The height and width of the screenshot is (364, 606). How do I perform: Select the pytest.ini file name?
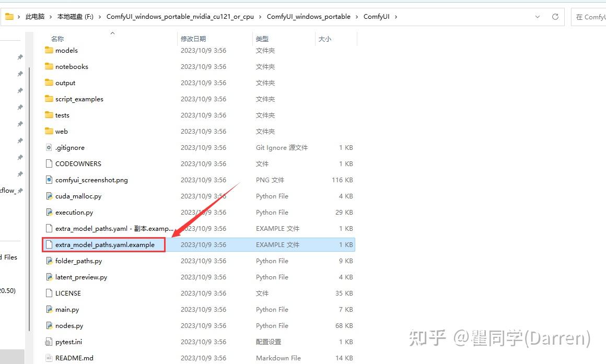pos(68,342)
